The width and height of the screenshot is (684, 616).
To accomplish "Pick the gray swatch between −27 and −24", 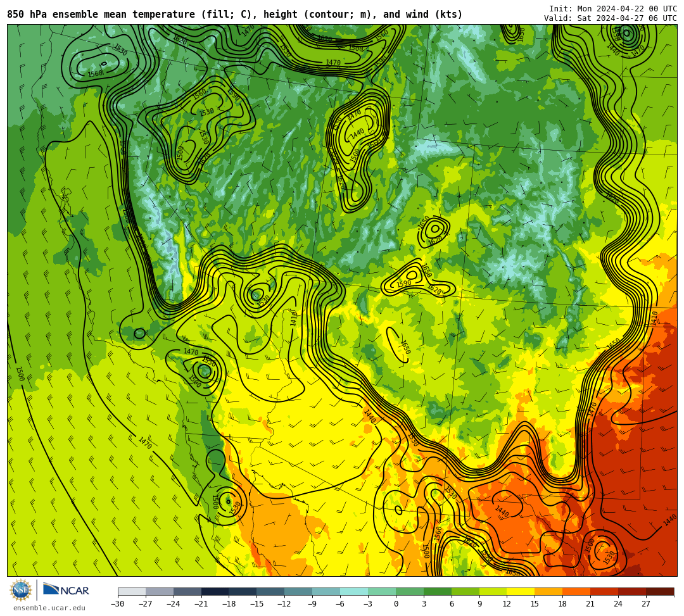I will 160,591.
